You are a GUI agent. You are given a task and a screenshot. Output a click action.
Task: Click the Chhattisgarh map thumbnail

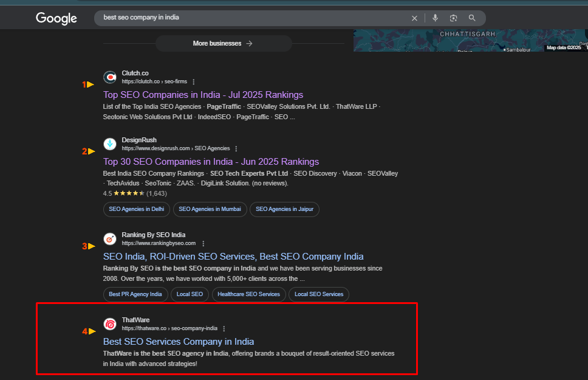470,41
